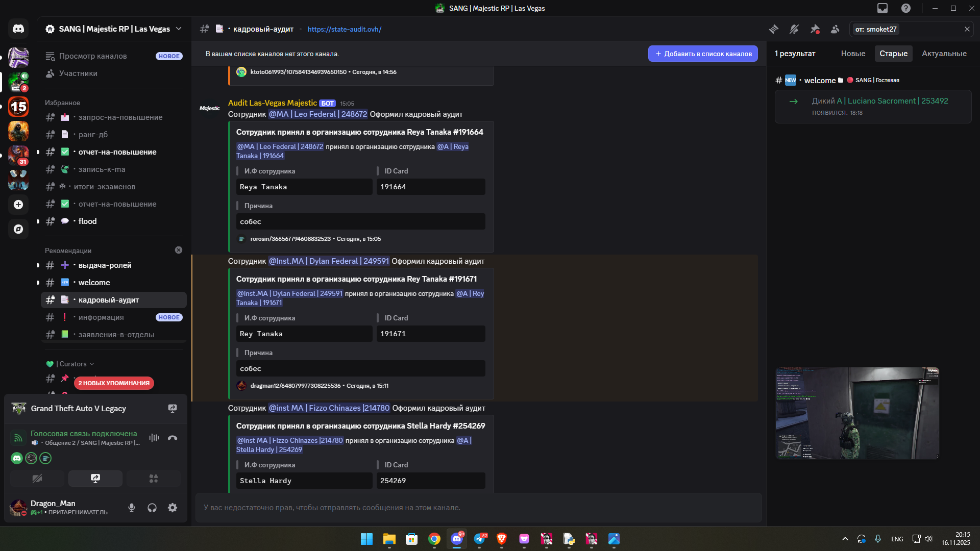Open the game stream preview thumbnail
The image size is (980, 551).
[x=857, y=413]
